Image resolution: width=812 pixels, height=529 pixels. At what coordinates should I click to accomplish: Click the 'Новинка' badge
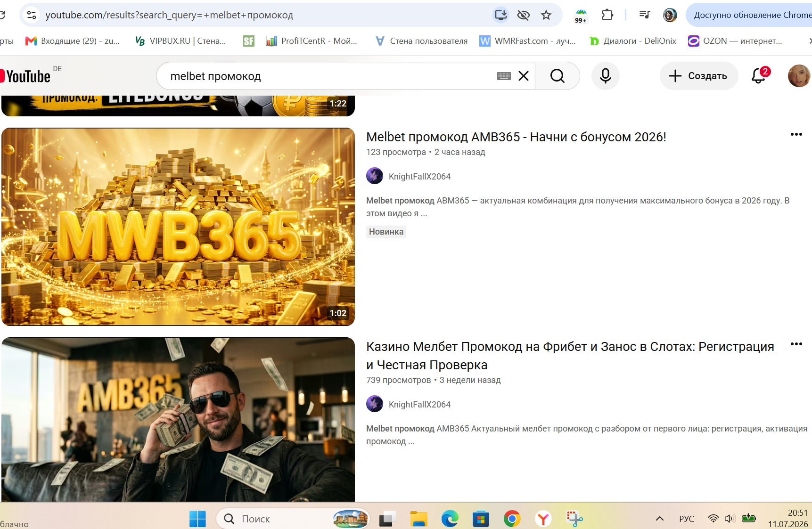tap(386, 232)
